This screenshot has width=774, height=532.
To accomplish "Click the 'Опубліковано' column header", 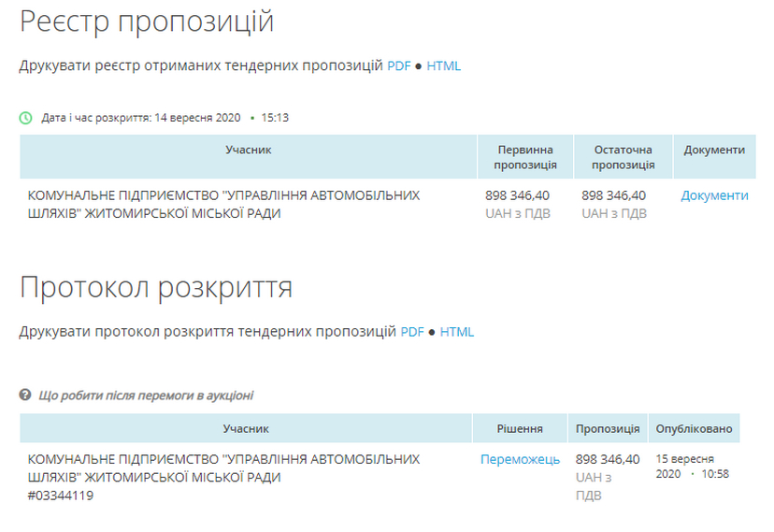I will click(x=694, y=428).
